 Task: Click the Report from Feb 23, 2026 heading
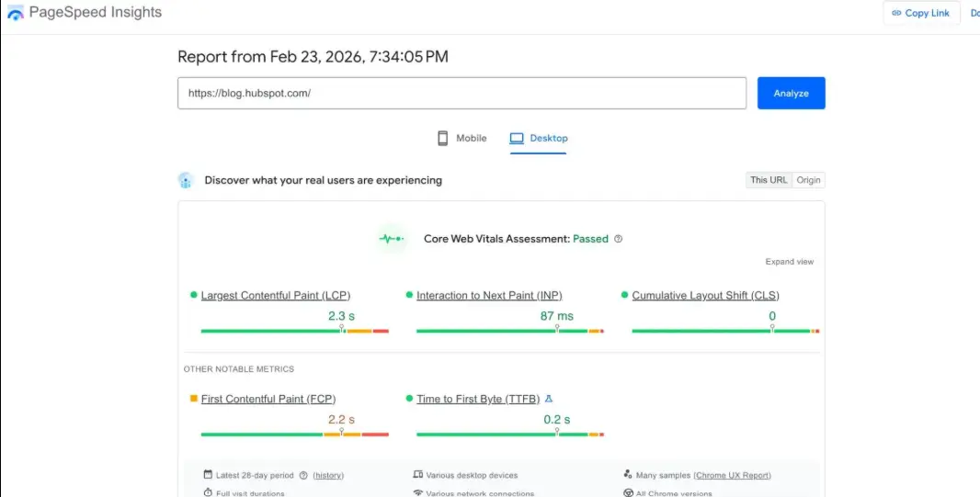pyautogui.click(x=313, y=57)
